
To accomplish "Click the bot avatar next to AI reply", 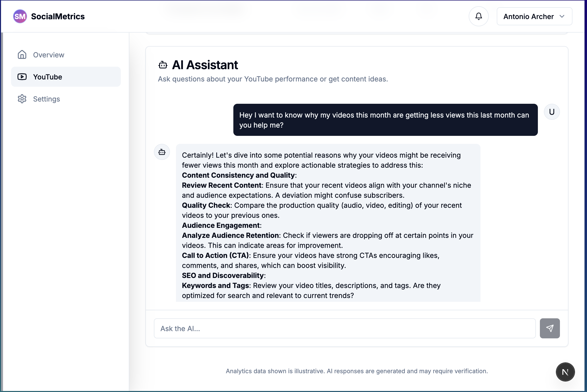I will [x=162, y=152].
